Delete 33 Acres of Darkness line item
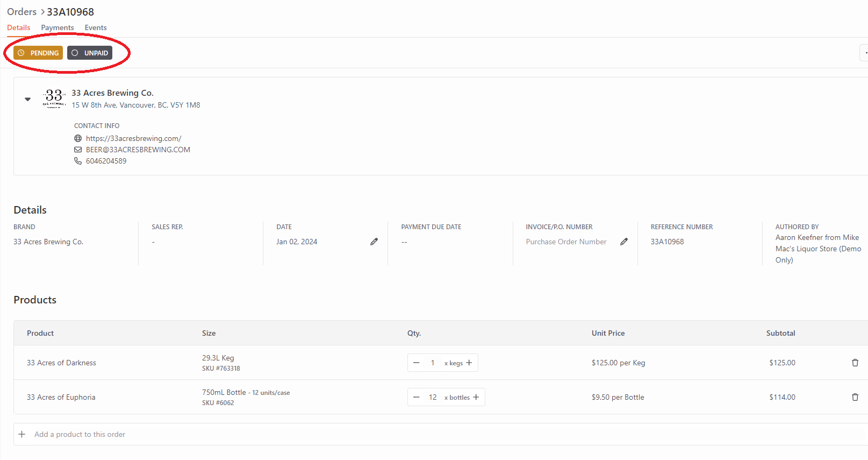 point(855,363)
